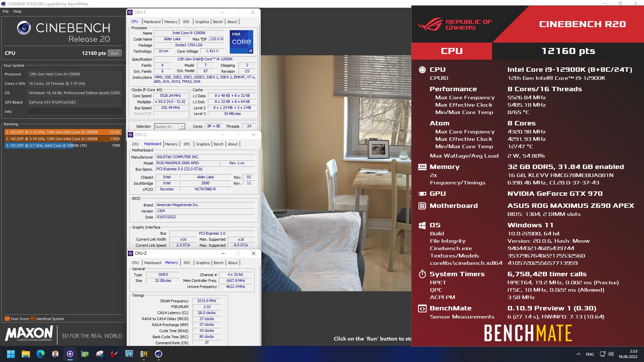Open clock and date flyout
Viewport: 644px width, 362px height.
coord(628,354)
